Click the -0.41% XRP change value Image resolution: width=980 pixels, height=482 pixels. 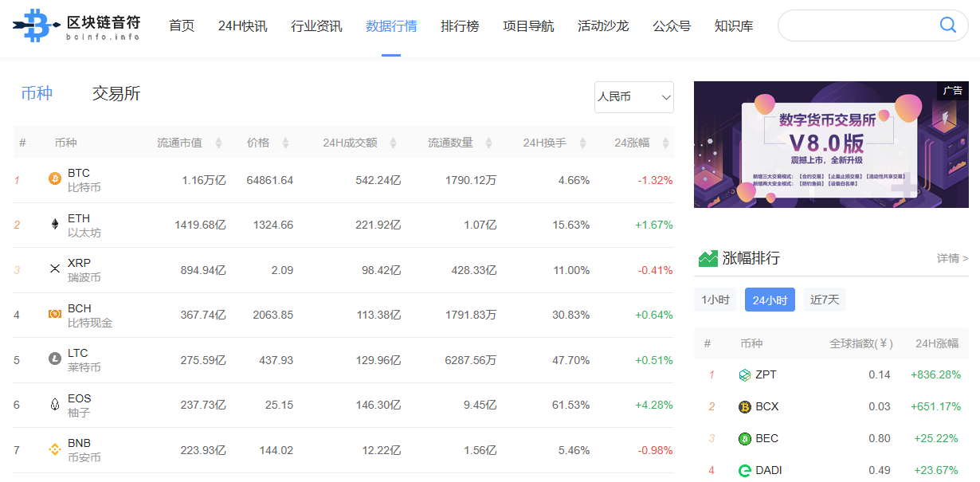coord(656,270)
